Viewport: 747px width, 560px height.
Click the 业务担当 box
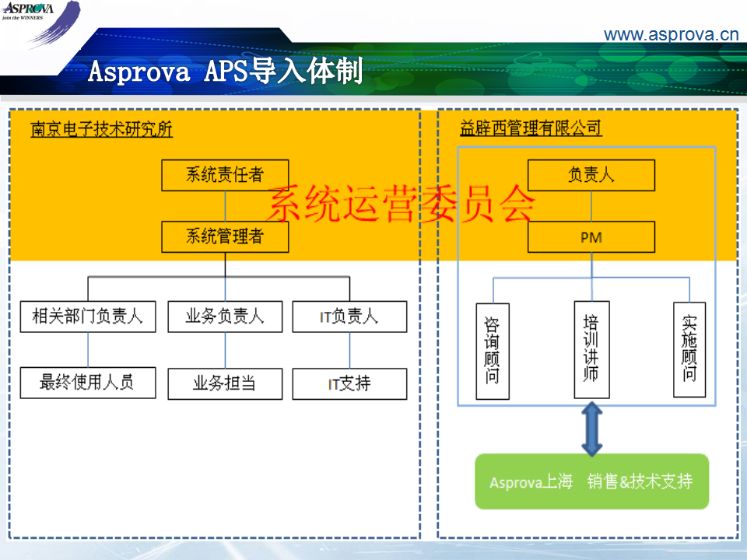(225, 383)
